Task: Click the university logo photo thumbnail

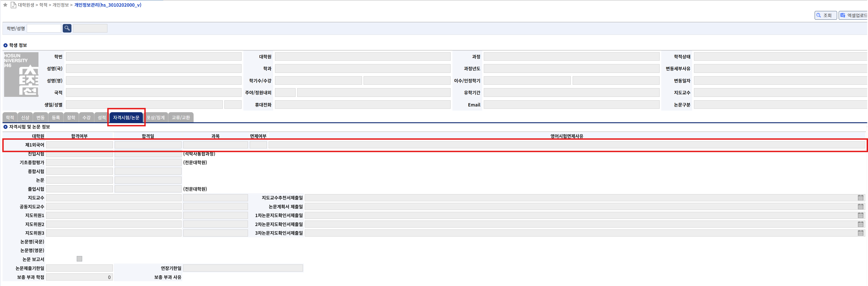Action: tap(21, 74)
